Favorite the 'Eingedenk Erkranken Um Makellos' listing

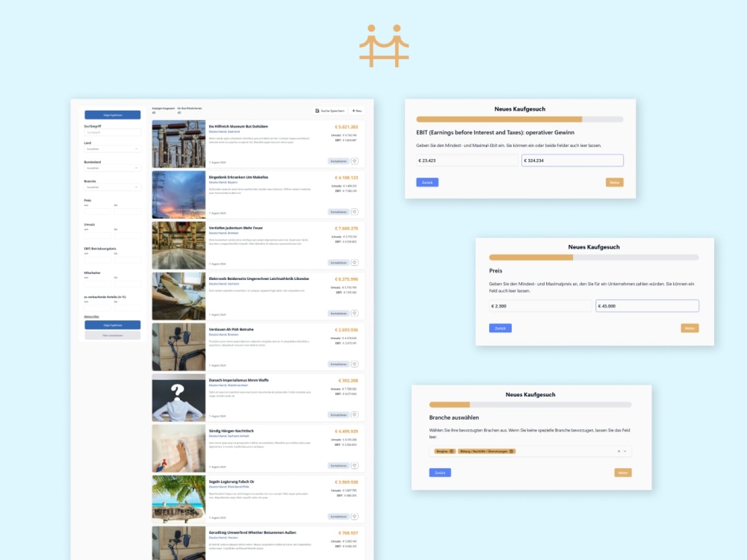coord(354,212)
